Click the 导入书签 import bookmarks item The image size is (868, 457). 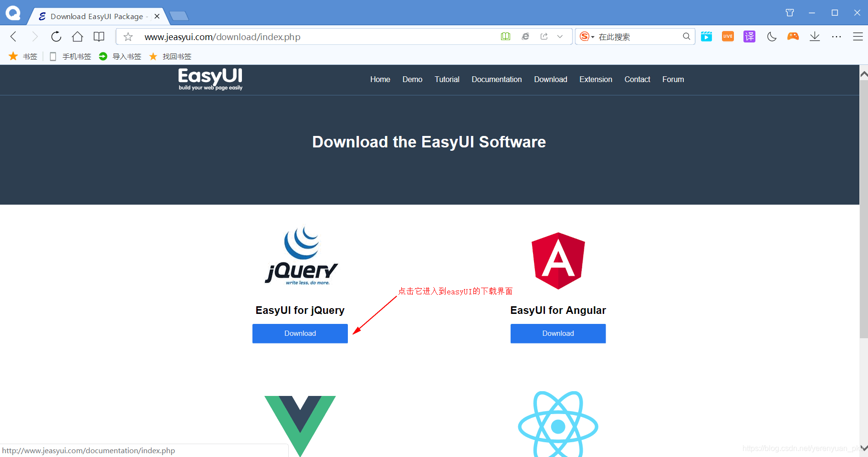pos(120,56)
